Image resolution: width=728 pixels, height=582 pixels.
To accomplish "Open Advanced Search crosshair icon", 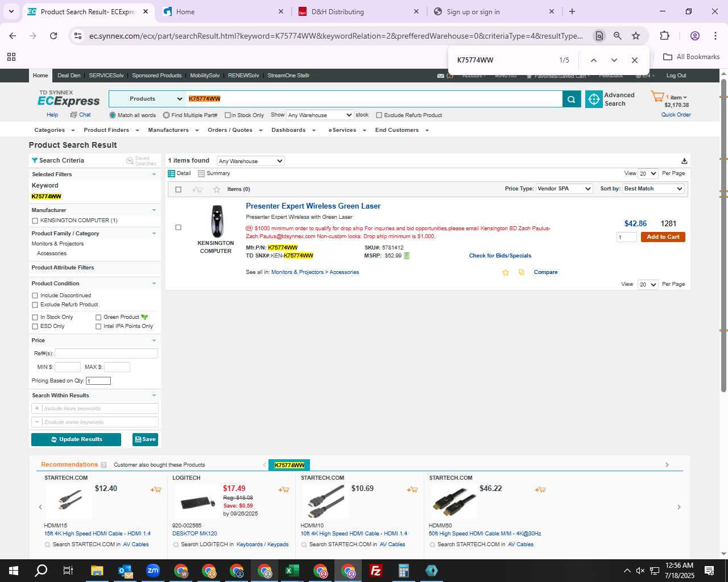I will [594, 99].
